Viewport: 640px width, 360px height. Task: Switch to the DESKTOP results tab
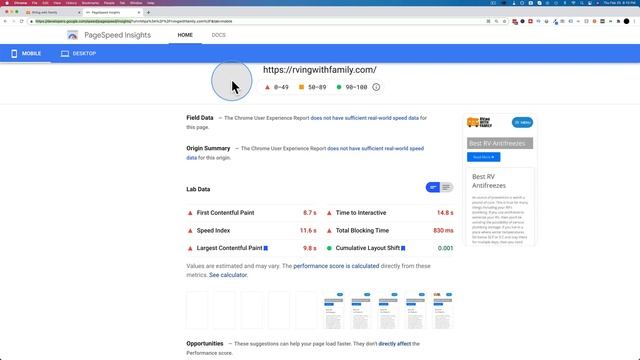78,53
